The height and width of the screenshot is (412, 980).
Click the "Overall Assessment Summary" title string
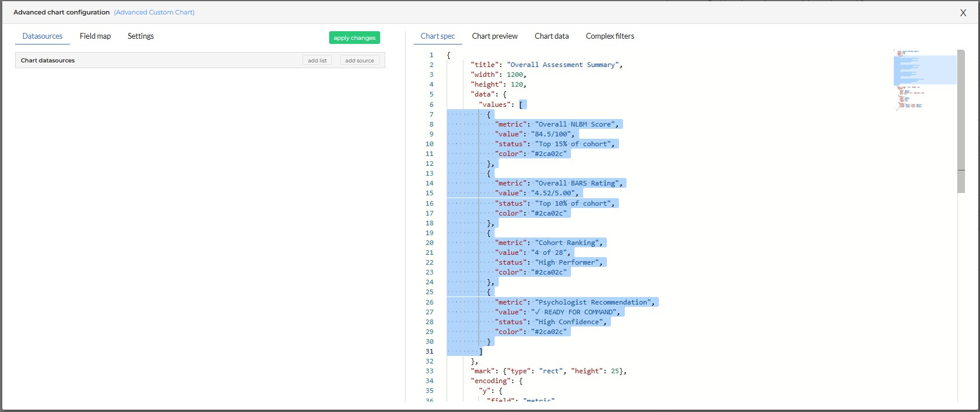pos(563,65)
